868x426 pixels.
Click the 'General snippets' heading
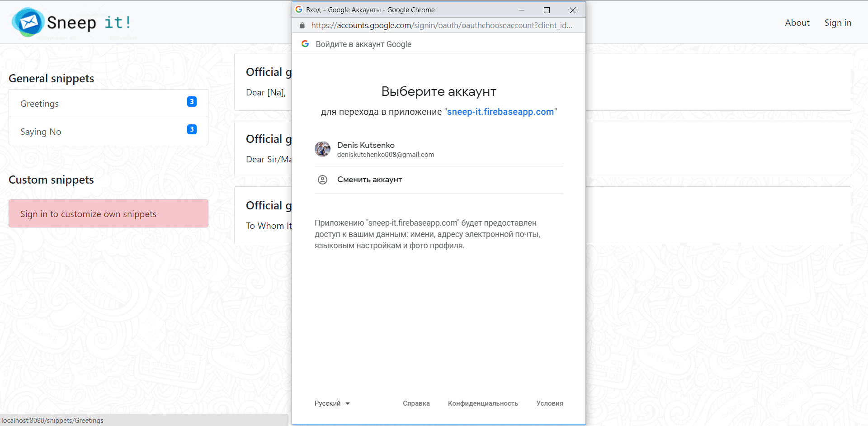click(x=52, y=79)
